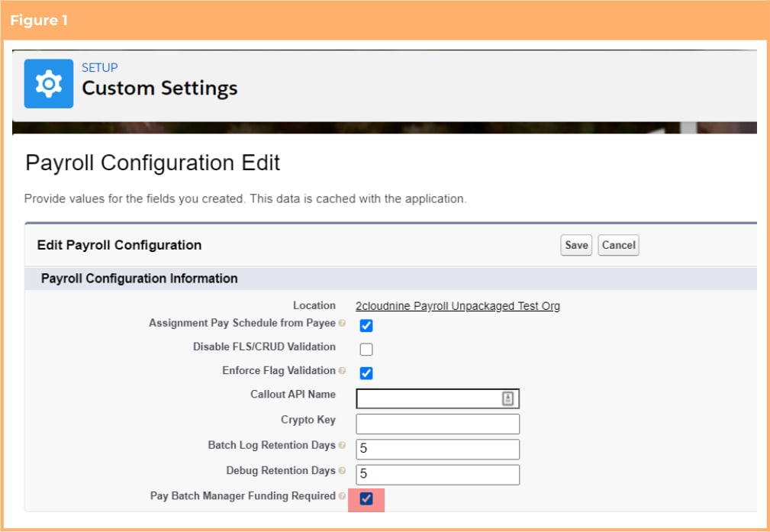This screenshot has width=770, height=532.
Task: Click help icon beside Enforce Flag Validation
Action: click(343, 370)
